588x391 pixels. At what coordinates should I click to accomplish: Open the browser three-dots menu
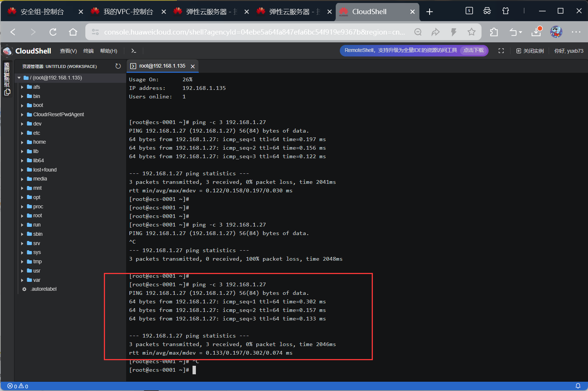click(576, 32)
